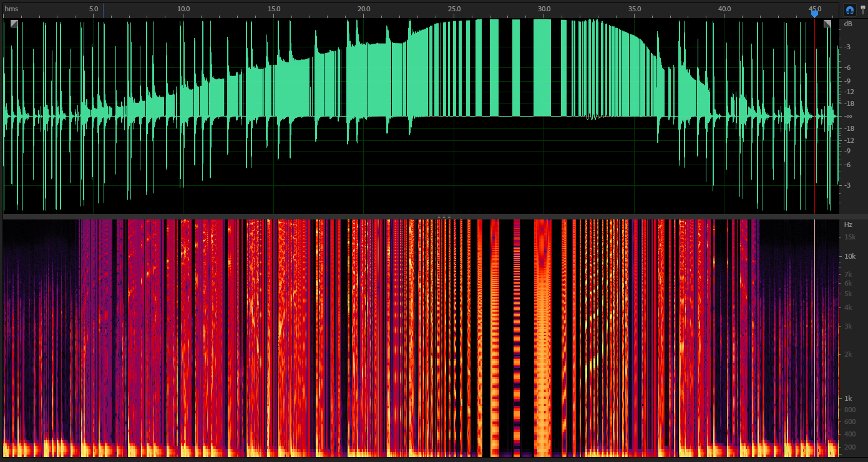The image size is (868, 462).
Task: Click the pin icon beside the magnet
Action: [x=862, y=9]
